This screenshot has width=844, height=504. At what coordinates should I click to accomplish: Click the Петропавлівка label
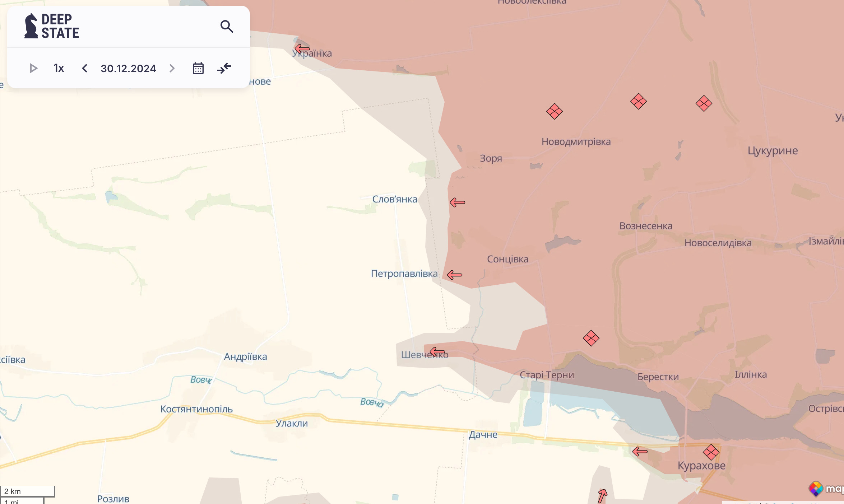(404, 274)
